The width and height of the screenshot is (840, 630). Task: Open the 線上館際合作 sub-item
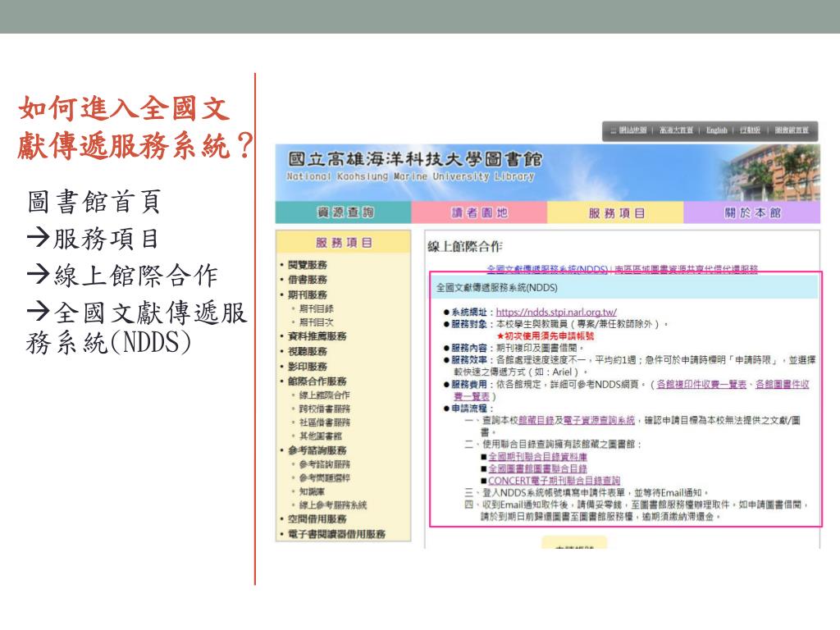click(x=324, y=395)
